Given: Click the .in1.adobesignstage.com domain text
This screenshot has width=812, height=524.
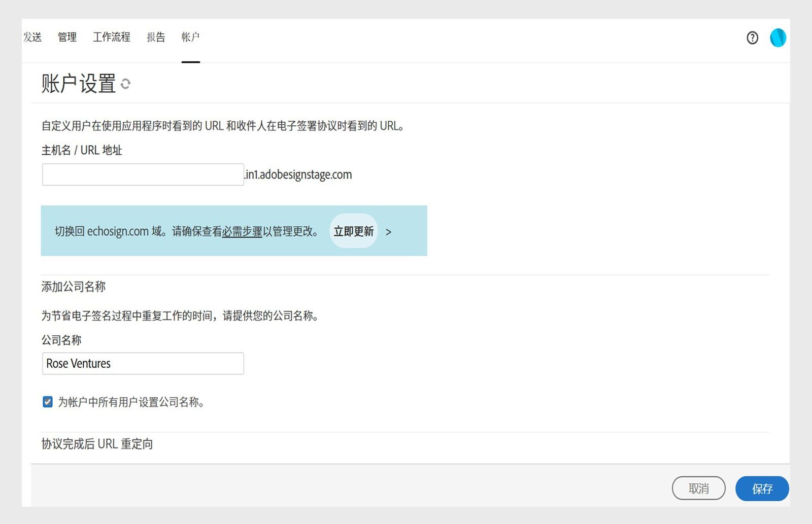Looking at the screenshot, I should tap(298, 174).
